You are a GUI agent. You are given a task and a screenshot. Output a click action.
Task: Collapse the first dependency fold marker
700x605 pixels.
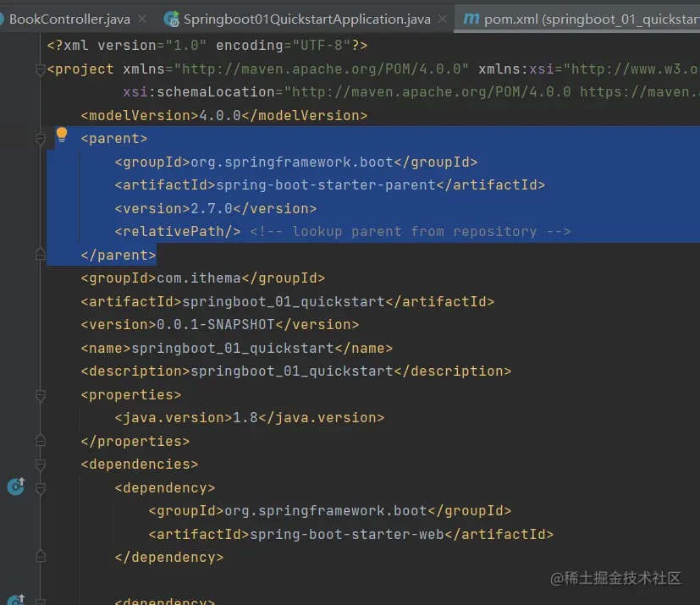click(x=40, y=488)
